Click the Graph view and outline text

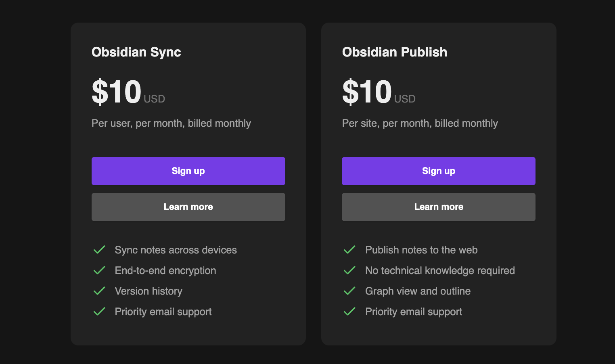(418, 291)
